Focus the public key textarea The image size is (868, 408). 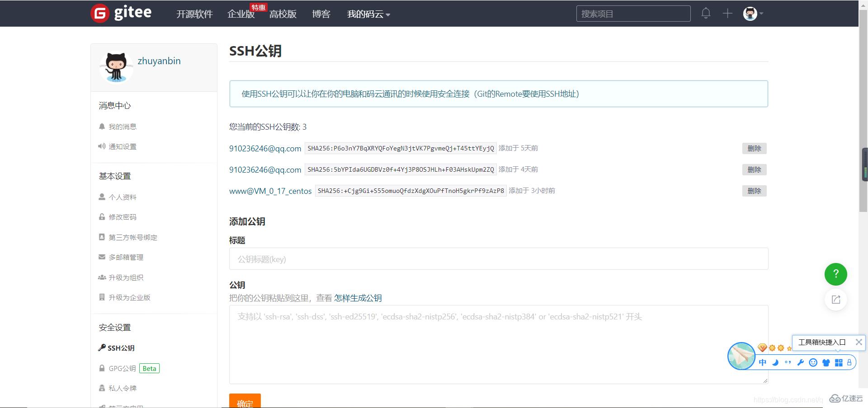pyautogui.click(x=499, y=345)
